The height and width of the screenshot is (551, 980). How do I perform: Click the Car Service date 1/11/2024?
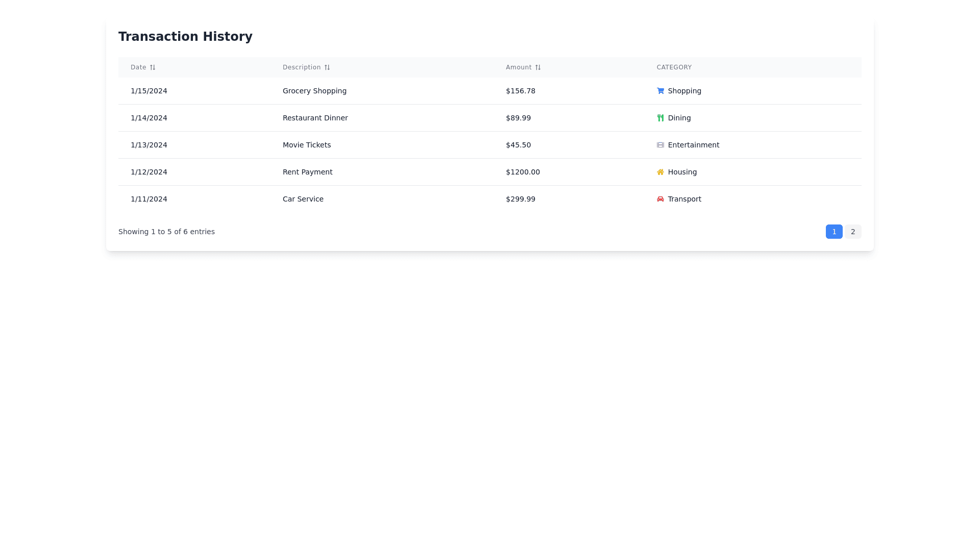149,199
